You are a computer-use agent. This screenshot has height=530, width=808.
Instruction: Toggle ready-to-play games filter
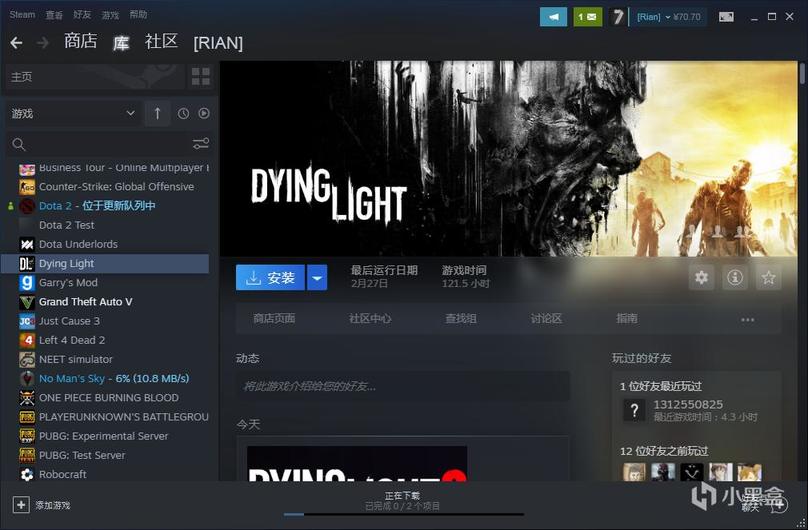[204, 114]
